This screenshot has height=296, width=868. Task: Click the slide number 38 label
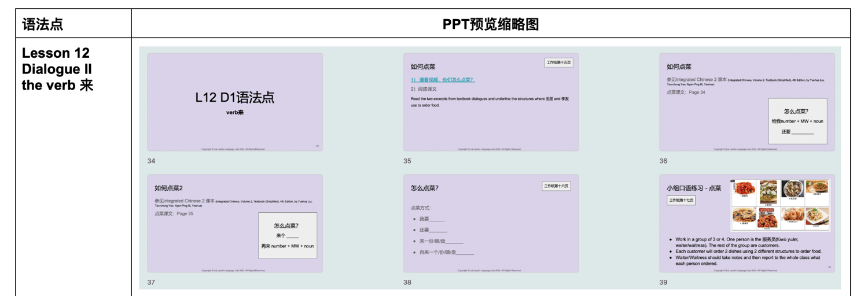pyautogui.click(x=407, y=282)
